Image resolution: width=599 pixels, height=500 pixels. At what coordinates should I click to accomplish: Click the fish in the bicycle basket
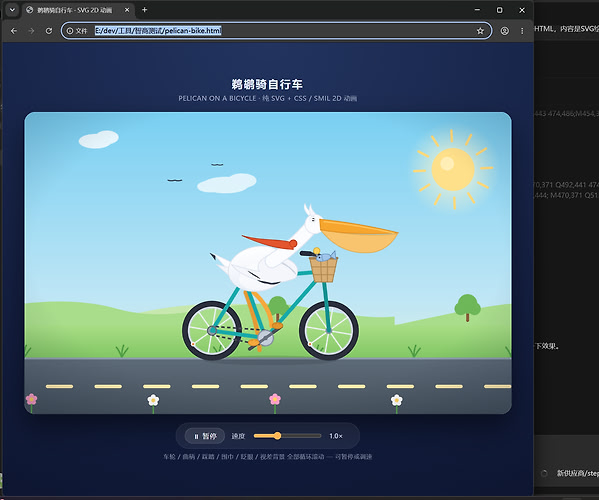pos(326,256)
